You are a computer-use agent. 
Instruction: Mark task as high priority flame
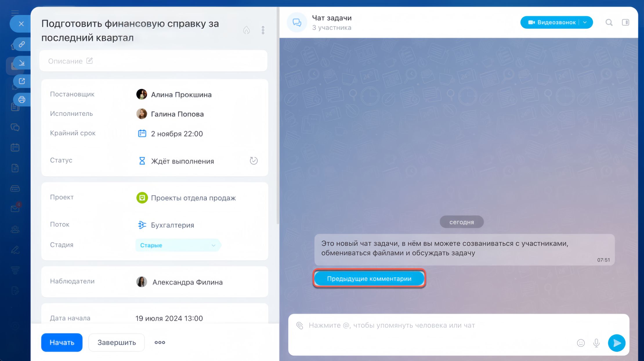(246, 30)
